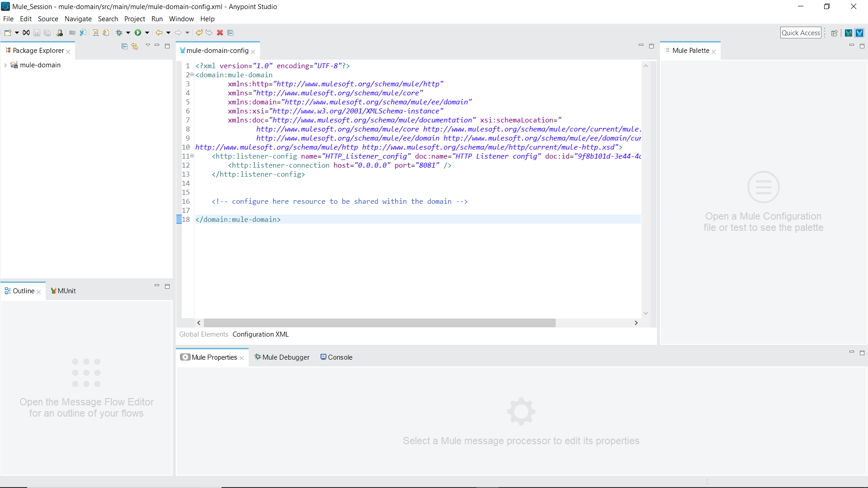
Task: Open the Run button dropdown arrow
Action: (147, 33)
